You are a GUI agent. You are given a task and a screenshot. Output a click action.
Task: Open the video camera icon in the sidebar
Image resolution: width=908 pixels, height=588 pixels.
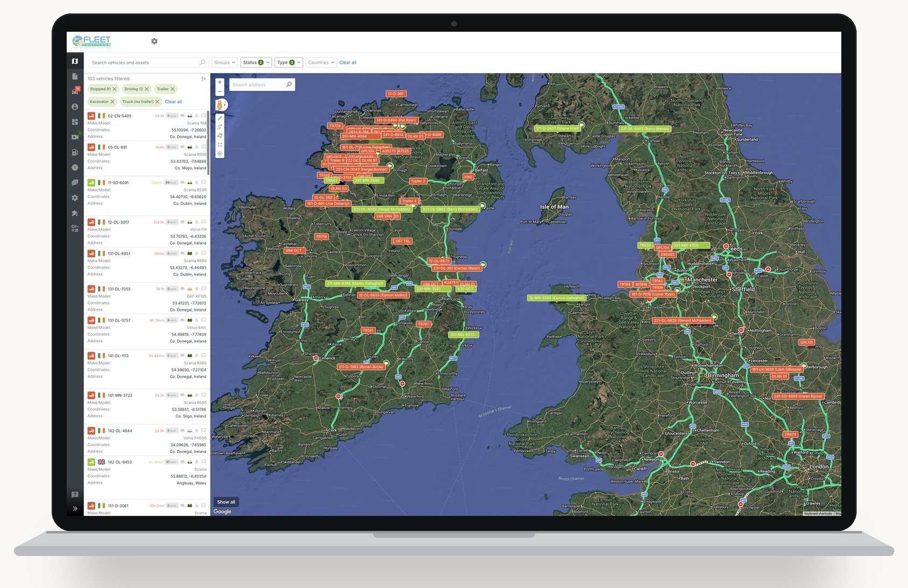(75, 137)
